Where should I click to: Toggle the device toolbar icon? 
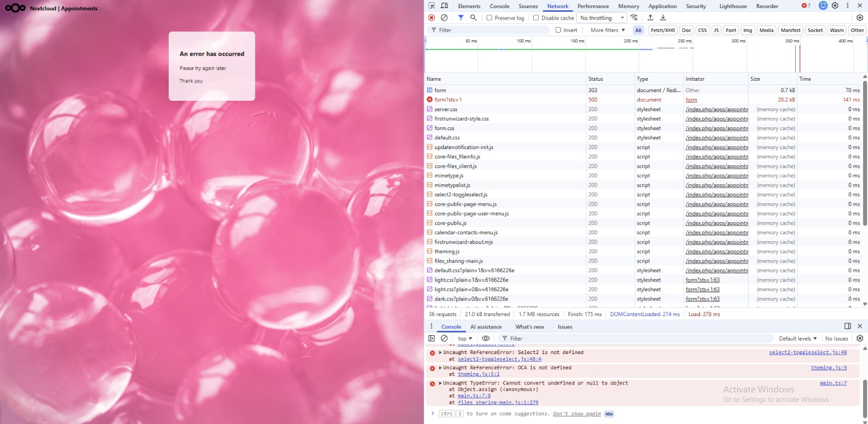coord(444,6)
